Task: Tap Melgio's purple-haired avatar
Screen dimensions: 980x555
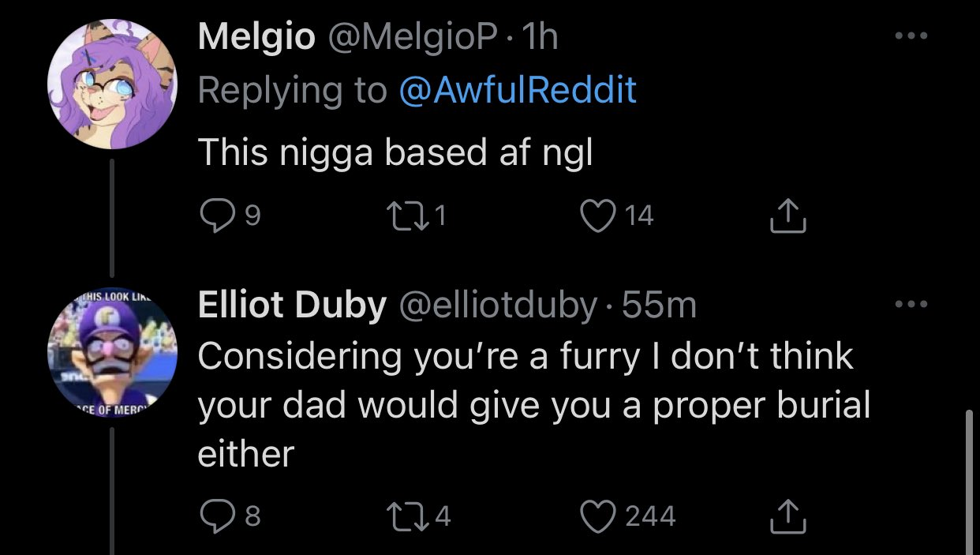Action: 110,84
